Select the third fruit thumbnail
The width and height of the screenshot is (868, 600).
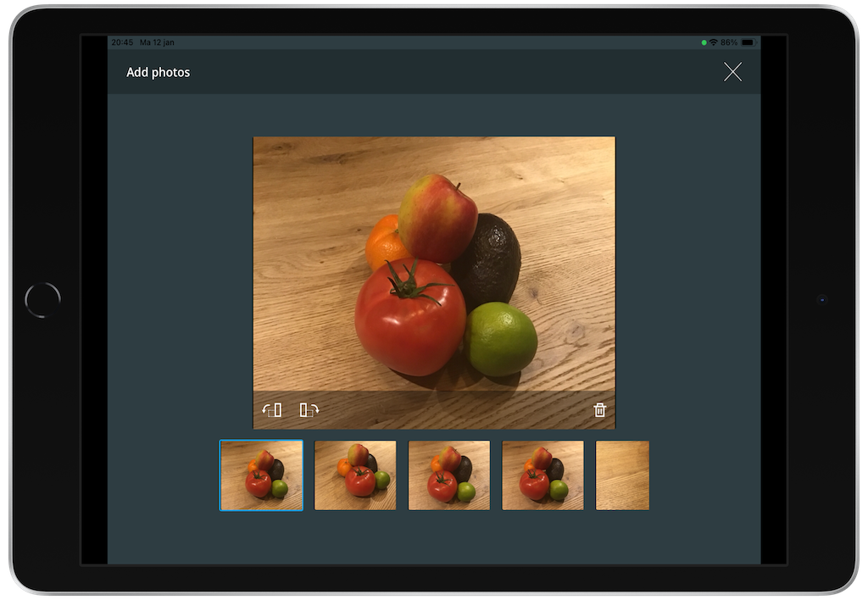tap(449, 475)
